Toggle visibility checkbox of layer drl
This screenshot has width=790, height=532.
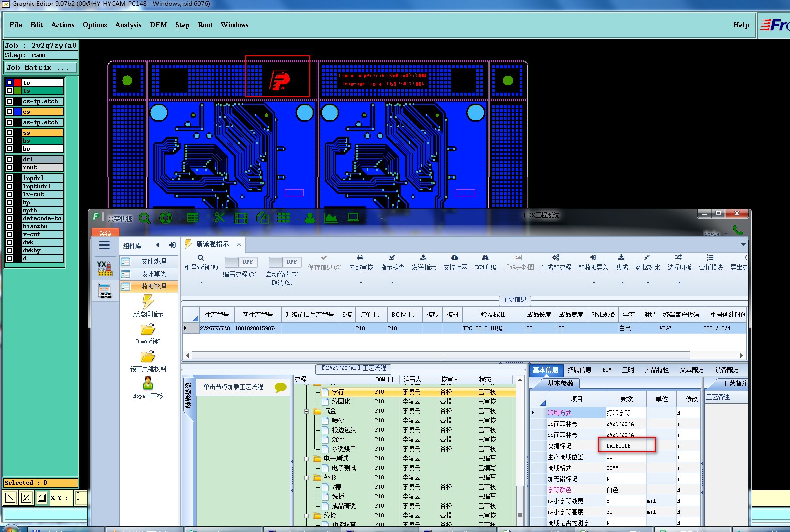point(10,159)
